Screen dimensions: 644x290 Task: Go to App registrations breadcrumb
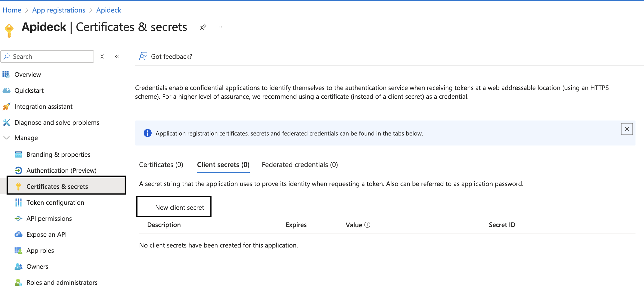click(x=59, y=10)
